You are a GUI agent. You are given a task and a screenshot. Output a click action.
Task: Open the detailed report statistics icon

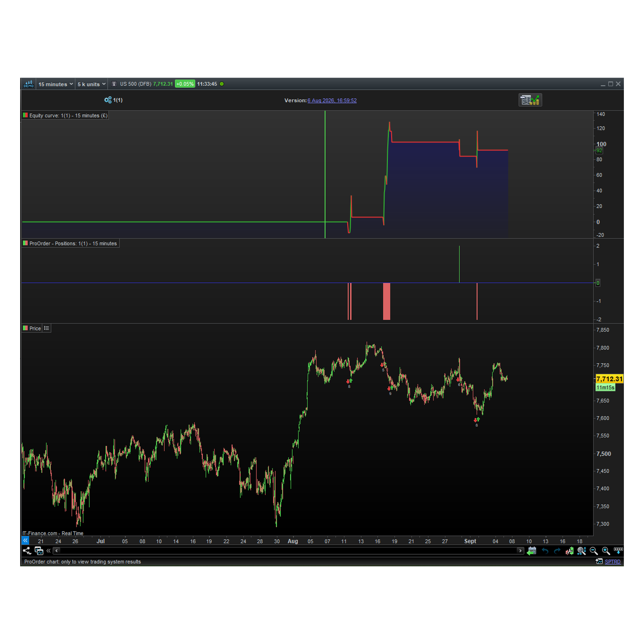pyautogui.click(x=530, y=100)
